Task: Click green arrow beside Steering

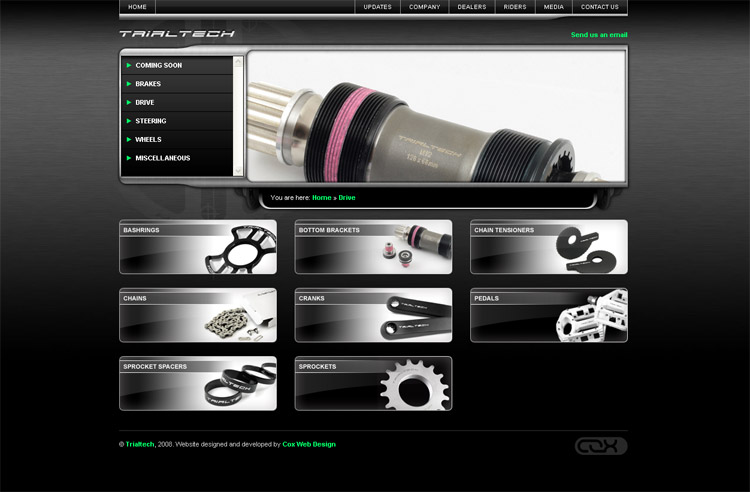Action: [129, 121]
